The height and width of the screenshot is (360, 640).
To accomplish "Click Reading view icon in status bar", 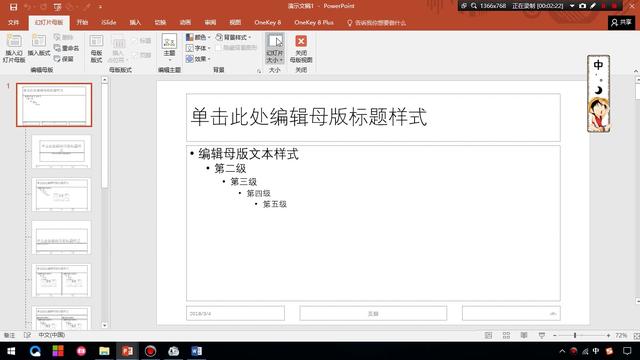I will [x=524, y=336].
